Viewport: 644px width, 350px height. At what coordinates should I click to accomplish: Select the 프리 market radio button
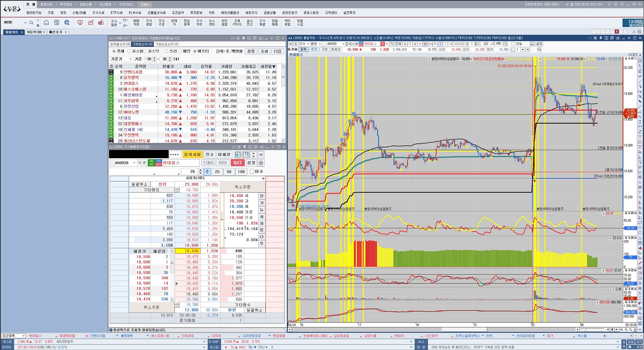click(166, 51)
